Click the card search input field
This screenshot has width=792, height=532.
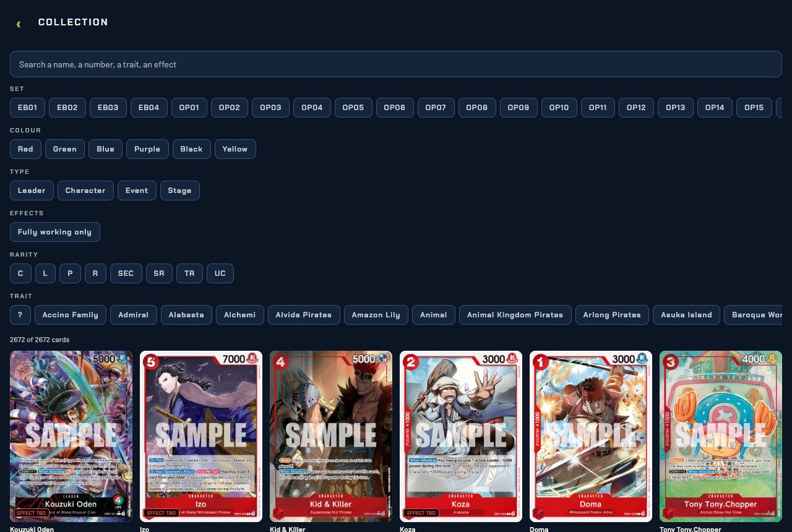pos(396,64)
